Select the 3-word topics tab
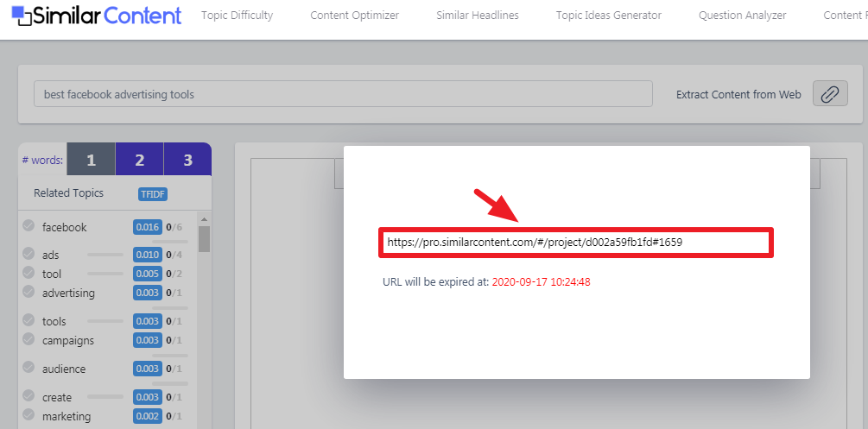The height and width of the screenshot is (429, 868). tap(187, 160)
